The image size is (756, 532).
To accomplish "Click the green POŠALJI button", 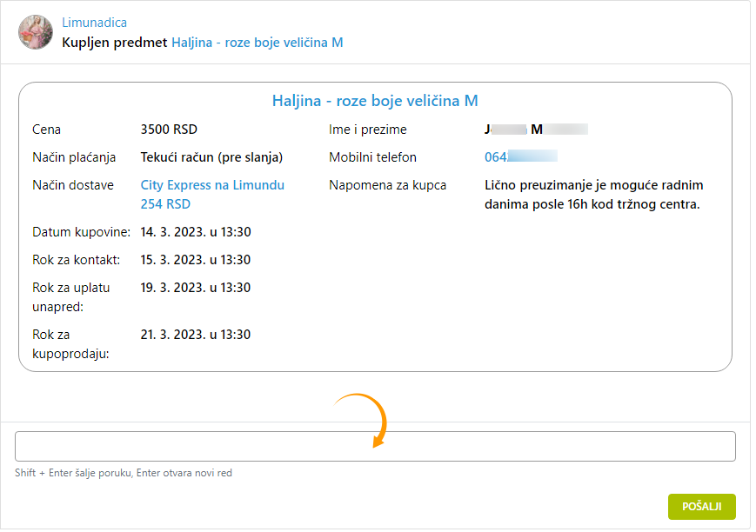I will (x=701, y=507).
